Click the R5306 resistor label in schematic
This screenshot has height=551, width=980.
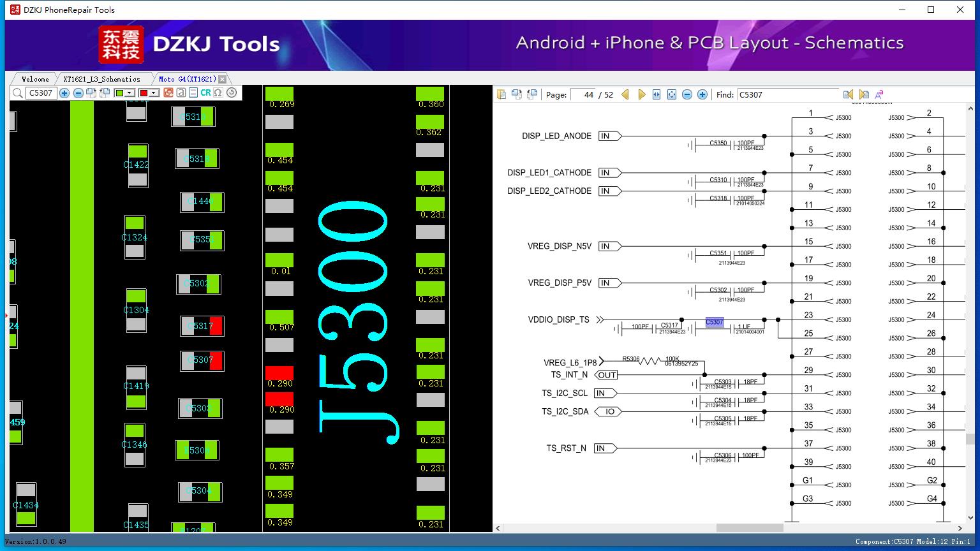click(x=631, y=359)
